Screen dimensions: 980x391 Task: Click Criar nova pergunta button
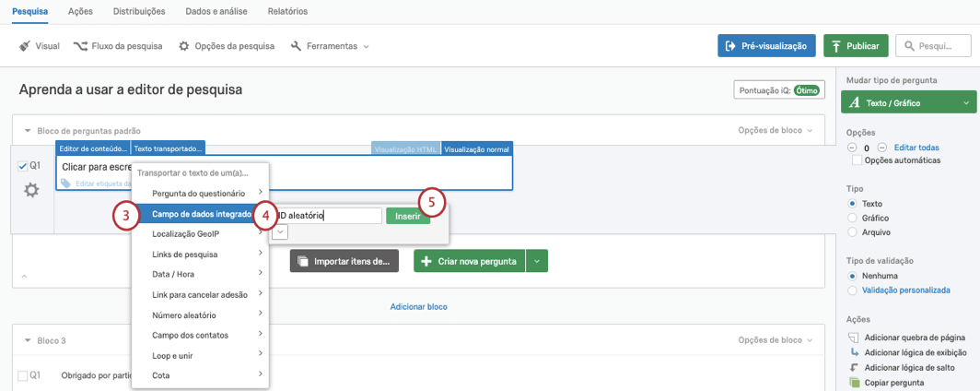470,261
